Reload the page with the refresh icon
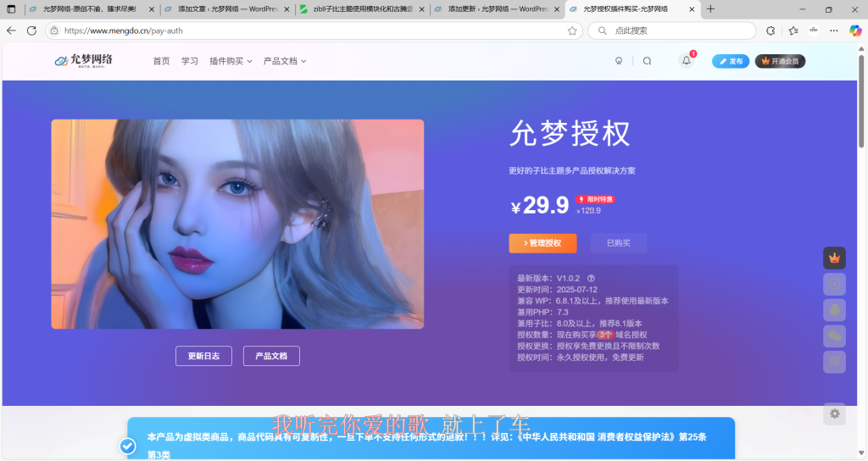Image resolution: width=868 pixels, height=461 pixels. pyautogui.click(x=31, y=31)
